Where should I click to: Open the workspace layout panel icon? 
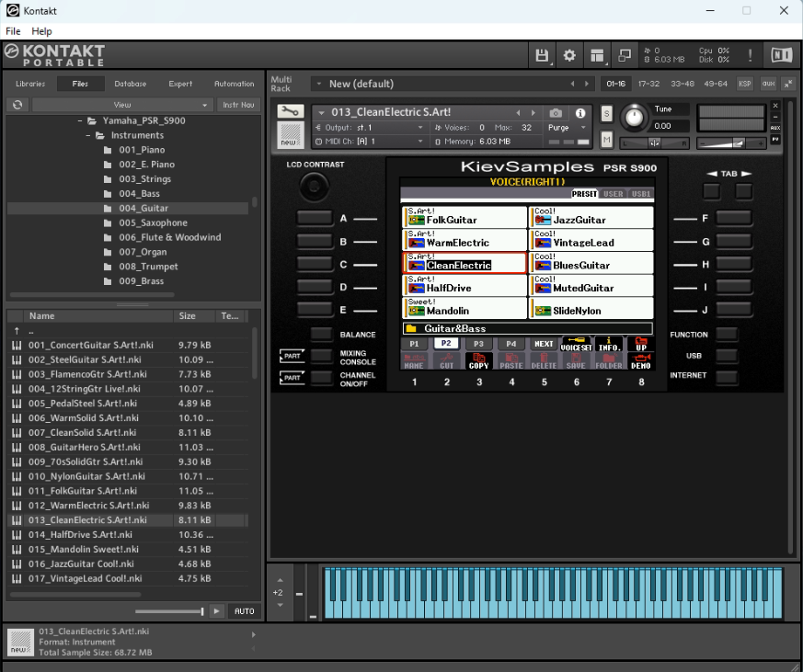click(597, 55)
